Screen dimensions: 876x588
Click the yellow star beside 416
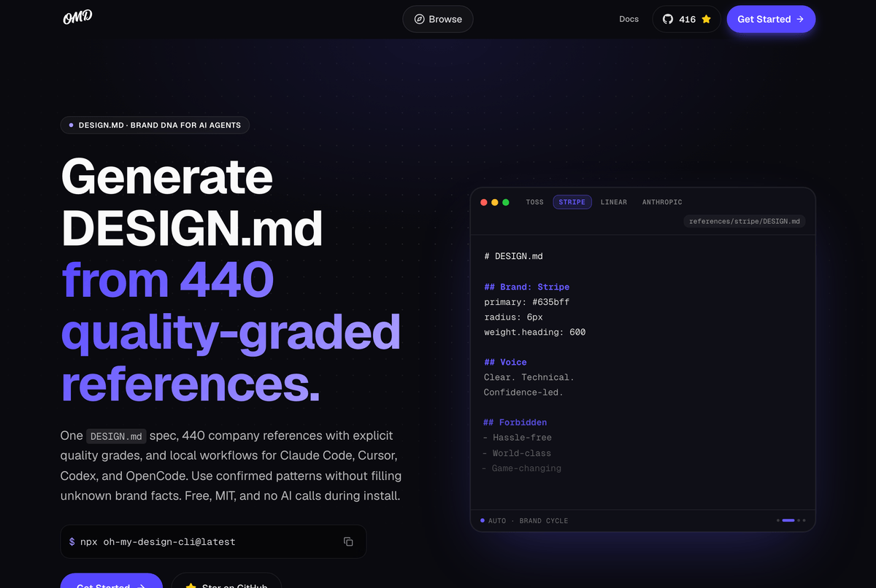[706, 20]
